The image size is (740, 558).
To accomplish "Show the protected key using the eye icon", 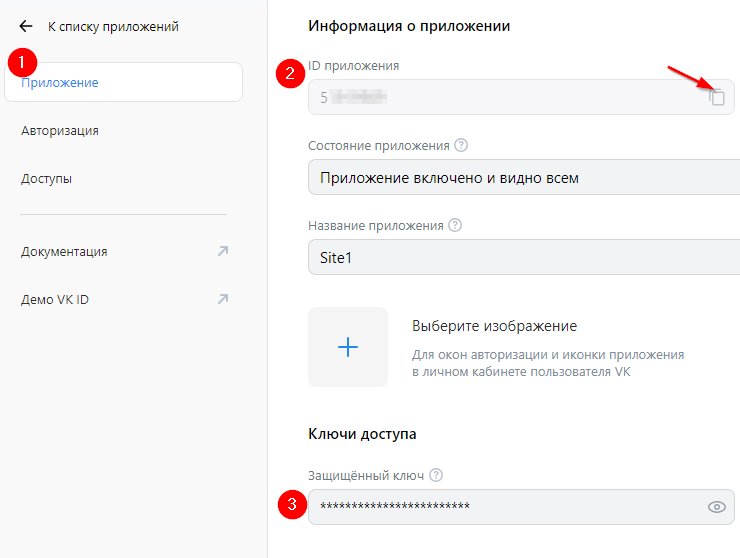I will tap(716, 507).
